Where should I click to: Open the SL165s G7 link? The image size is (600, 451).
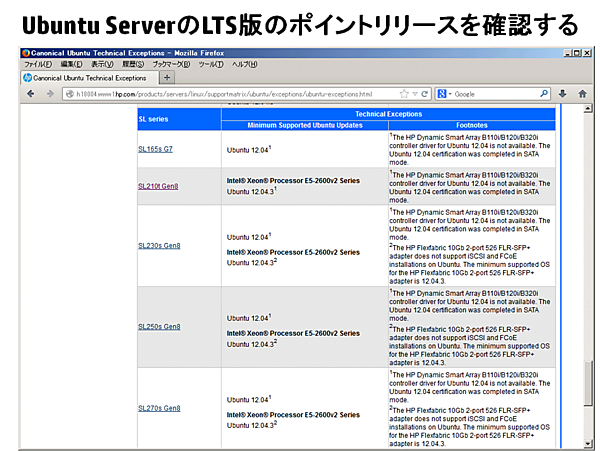pyautogui.click(x=155, y=148)
